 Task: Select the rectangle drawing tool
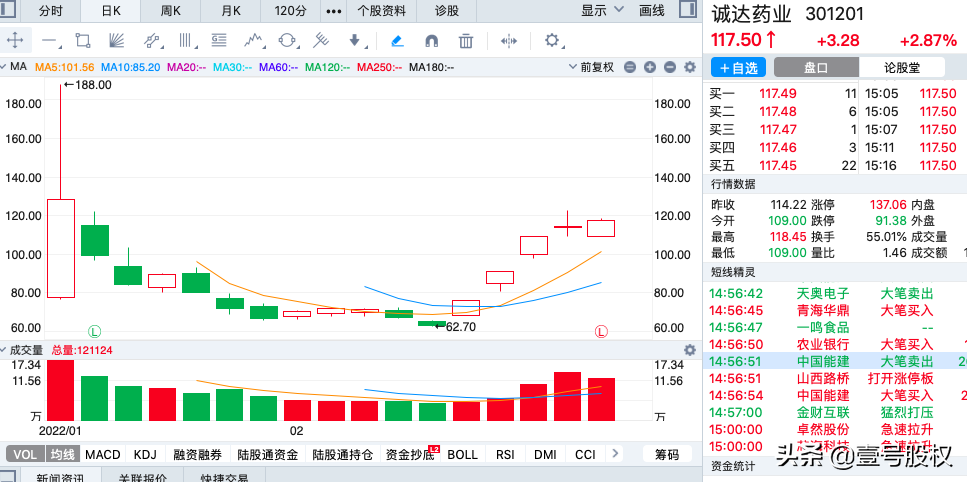tap(83, 41)
